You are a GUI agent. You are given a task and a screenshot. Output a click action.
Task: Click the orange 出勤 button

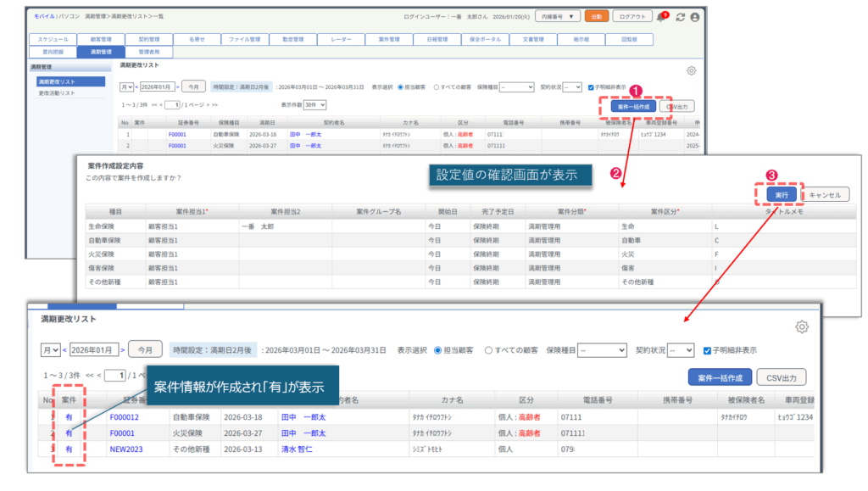pos(596,16)
